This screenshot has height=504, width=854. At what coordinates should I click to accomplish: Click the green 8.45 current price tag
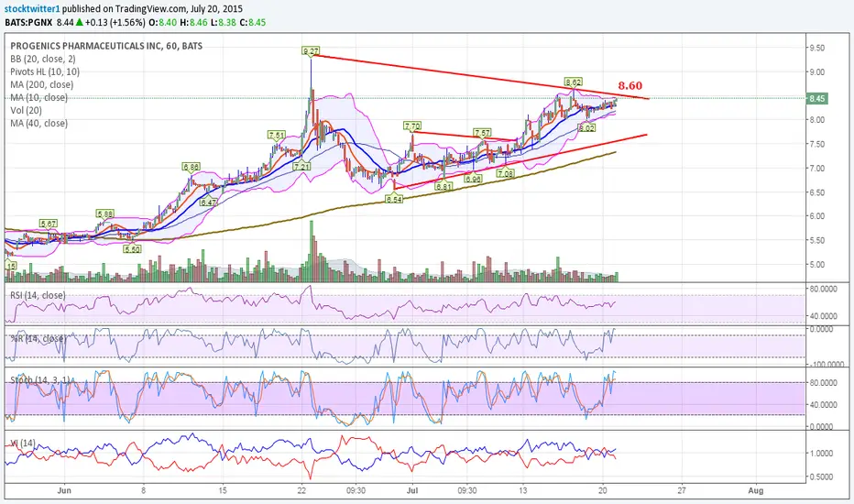click(817, 99)
